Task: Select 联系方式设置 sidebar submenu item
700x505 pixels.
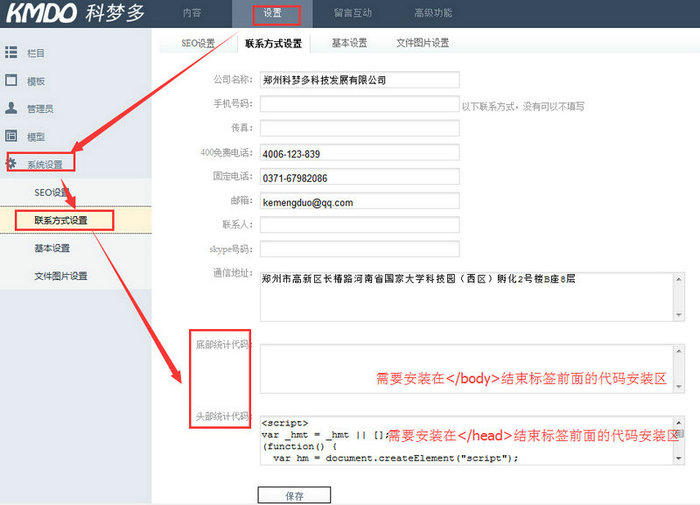Action: click(61, 220)
